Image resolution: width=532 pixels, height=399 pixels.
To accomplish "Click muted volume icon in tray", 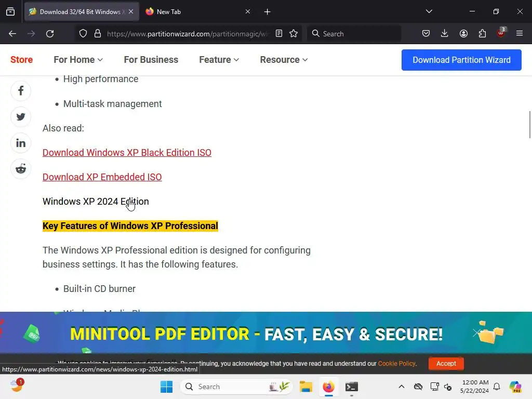I will point(448,387).
